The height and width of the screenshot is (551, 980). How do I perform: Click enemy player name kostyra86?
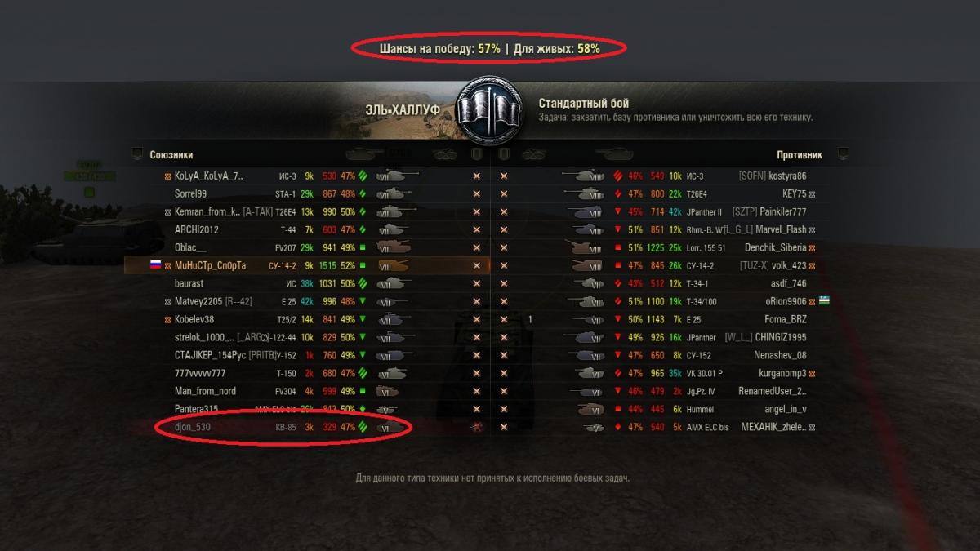786,176
